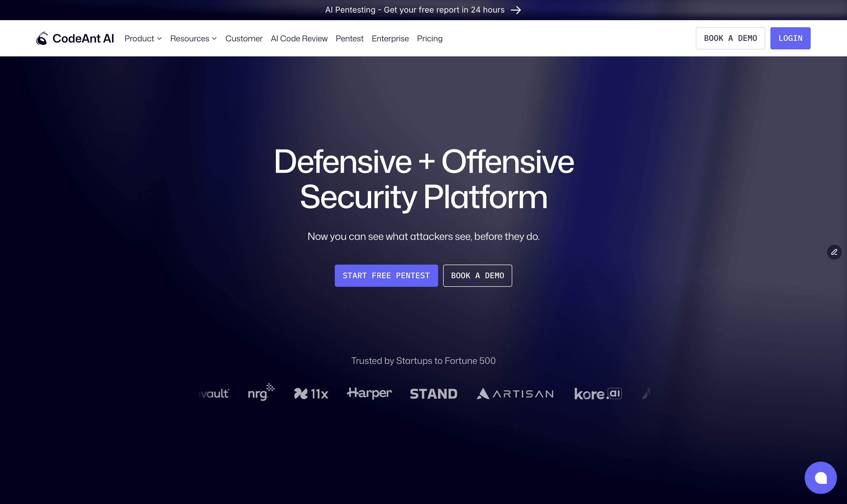This screenshot has height=504, width=847.
Task: Expand the Product dropdown menu
Action: click(x=143, y=38)
